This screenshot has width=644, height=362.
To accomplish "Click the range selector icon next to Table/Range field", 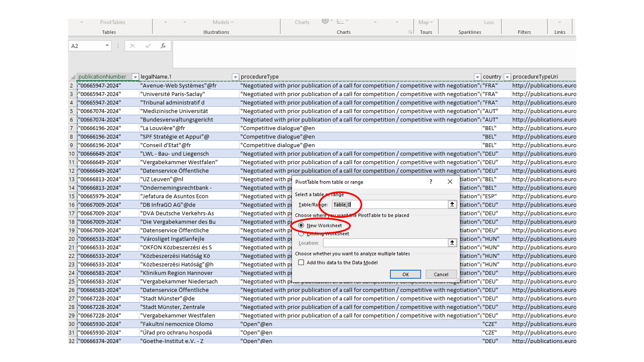I will (452, 204).
